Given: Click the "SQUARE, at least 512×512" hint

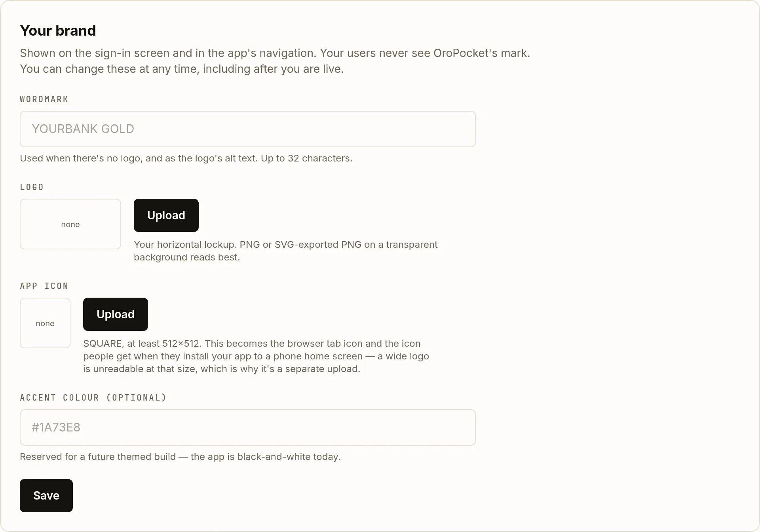Looking at the screenshot, I should click(142, 344).
